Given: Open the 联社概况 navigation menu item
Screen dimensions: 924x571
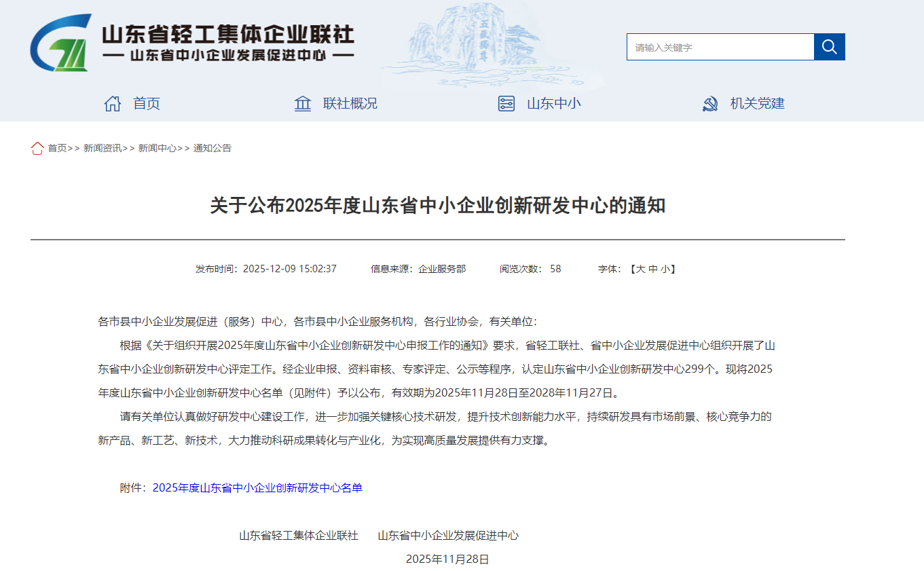Looking at the screenshot, I should click(x=350, y=104).
